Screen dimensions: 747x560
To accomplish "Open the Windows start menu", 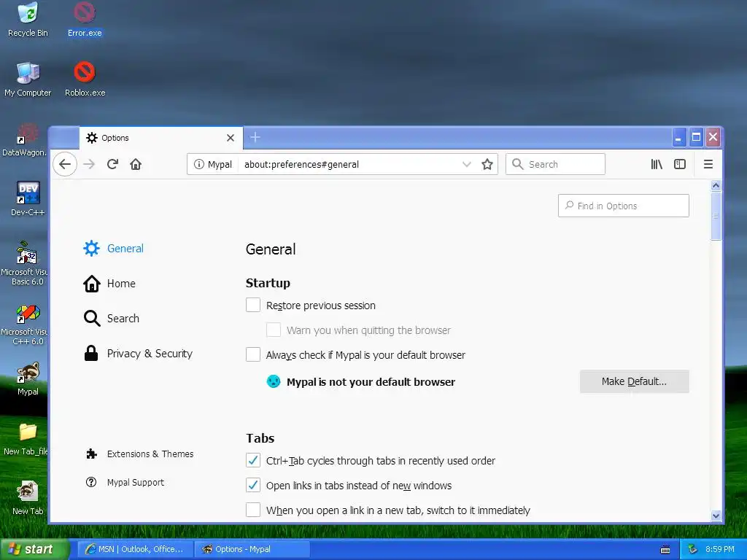I will click(x=34, y=549).
